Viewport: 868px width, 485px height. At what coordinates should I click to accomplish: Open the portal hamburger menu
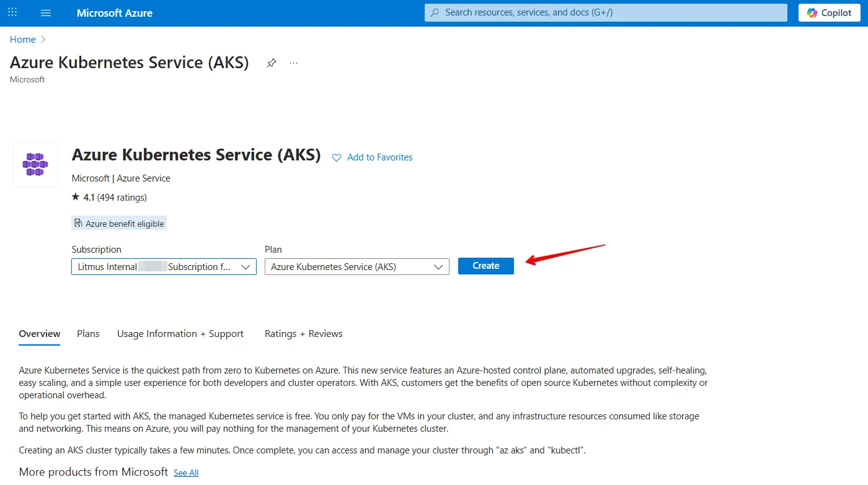pyautogui.click(x=45, y=13)
